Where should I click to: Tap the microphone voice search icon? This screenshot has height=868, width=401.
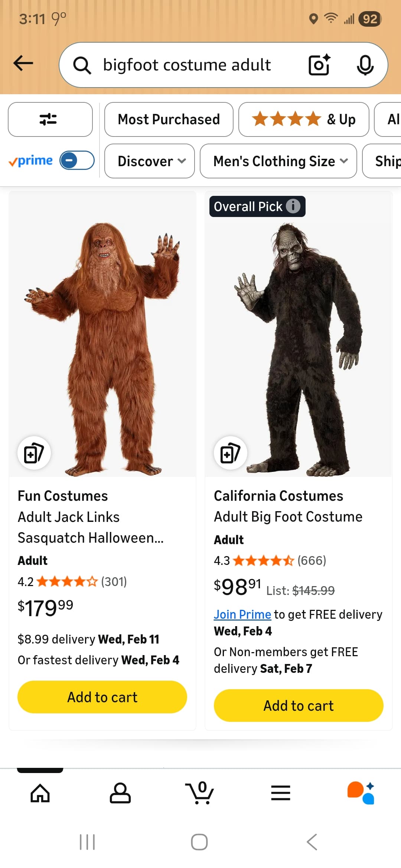(365, 65)
